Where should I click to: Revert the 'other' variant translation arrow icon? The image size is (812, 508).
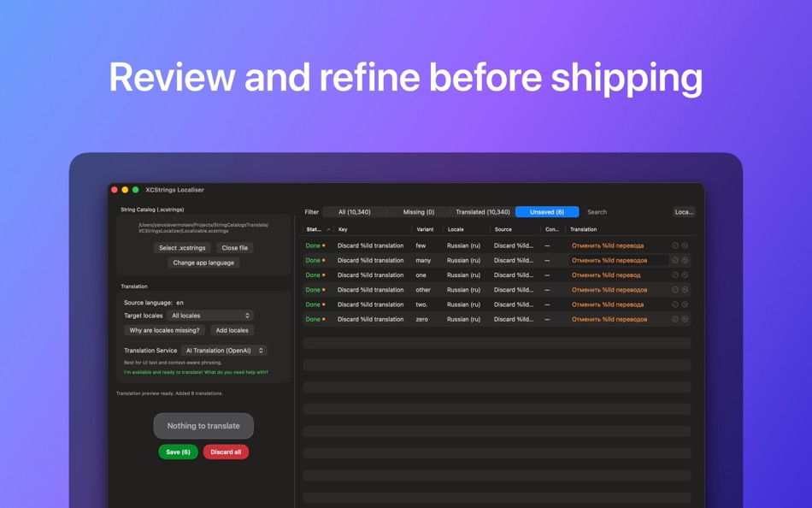[685, 290]
